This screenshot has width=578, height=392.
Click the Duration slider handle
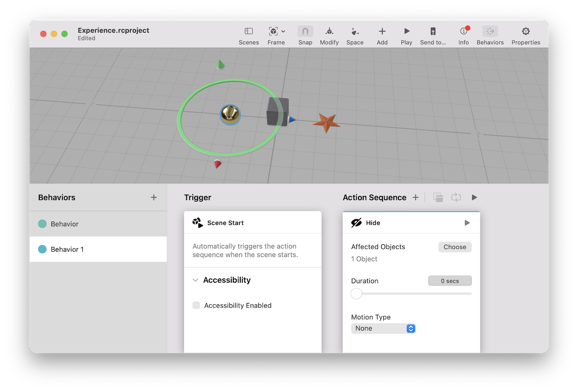tap(356, 294)
